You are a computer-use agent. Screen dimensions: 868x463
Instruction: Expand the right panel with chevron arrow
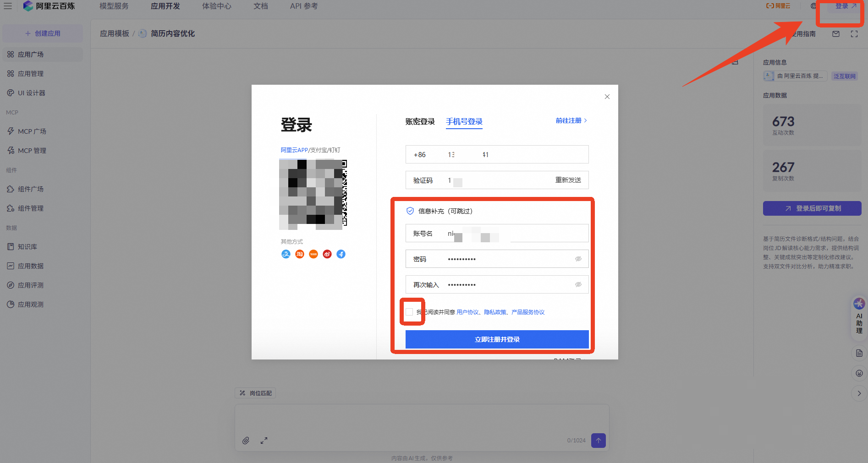[858, 393]
